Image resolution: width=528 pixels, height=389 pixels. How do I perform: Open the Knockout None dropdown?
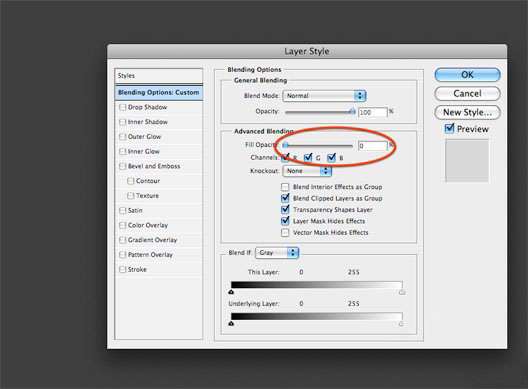point(307,171)
